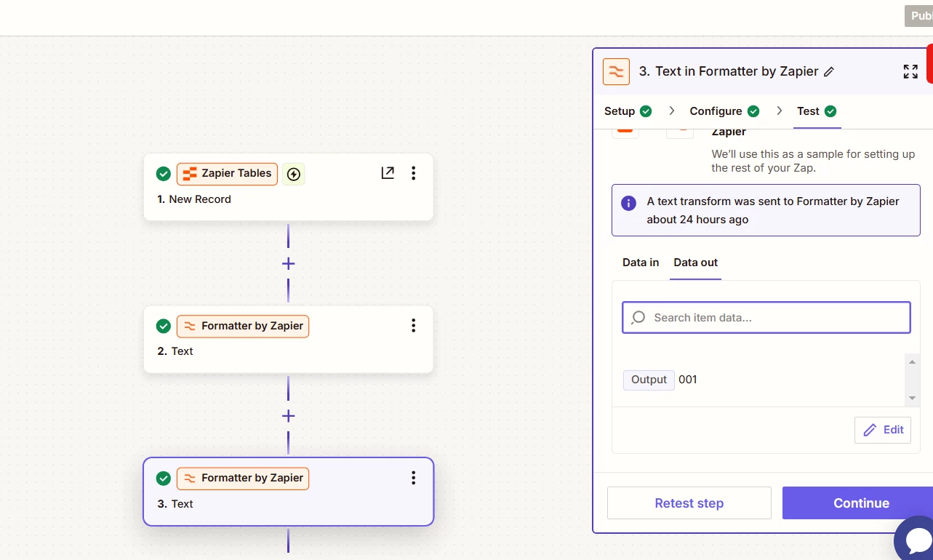Open Zapier Tables in new window icon

pyautogui.click(x=388, y=173)
